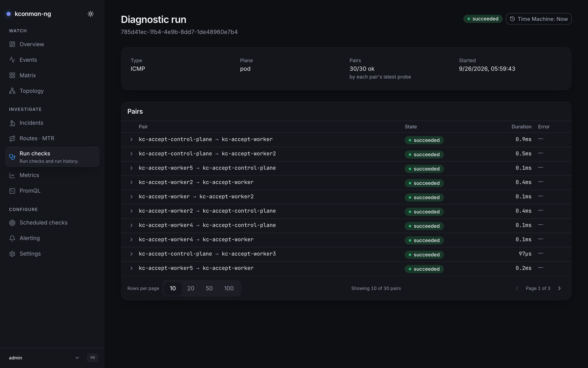The image size is (588, 368).
Task: Open the PromQL page
Action: (52, 191)
